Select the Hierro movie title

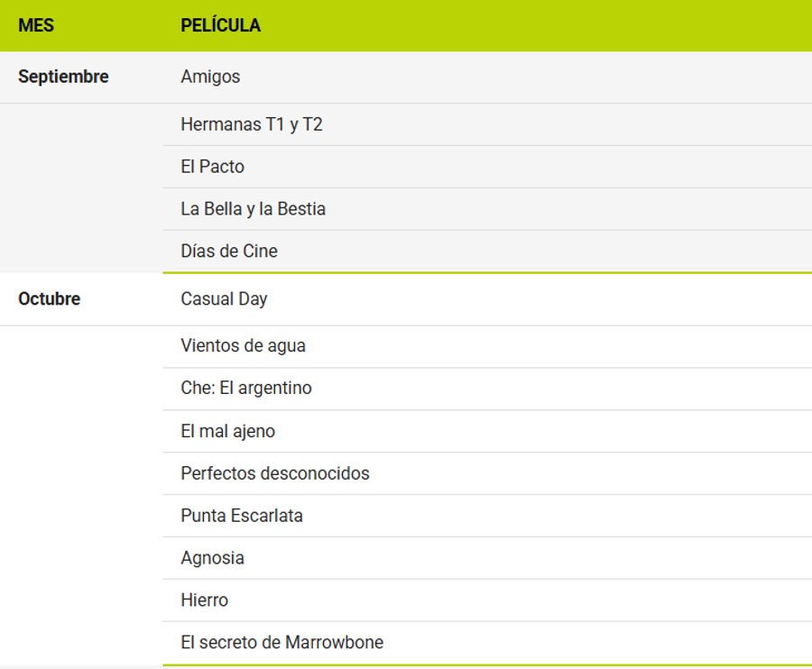(x=204, y=600)
